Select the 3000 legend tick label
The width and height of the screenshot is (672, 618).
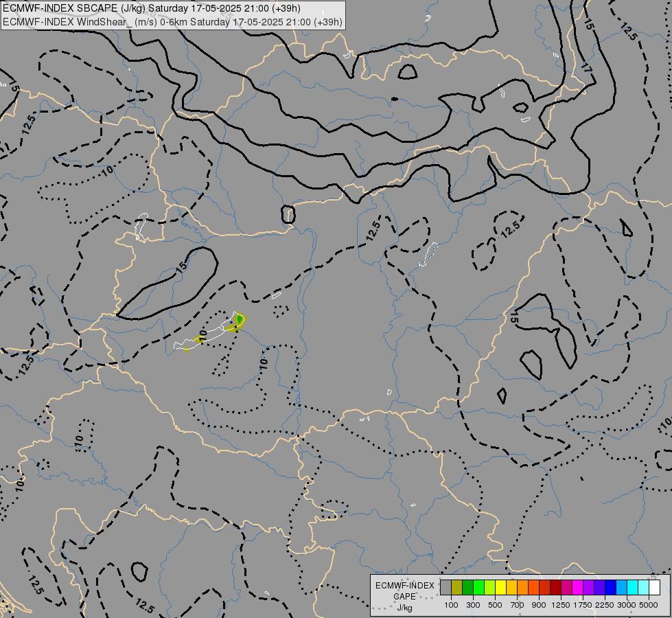point(627,605)
